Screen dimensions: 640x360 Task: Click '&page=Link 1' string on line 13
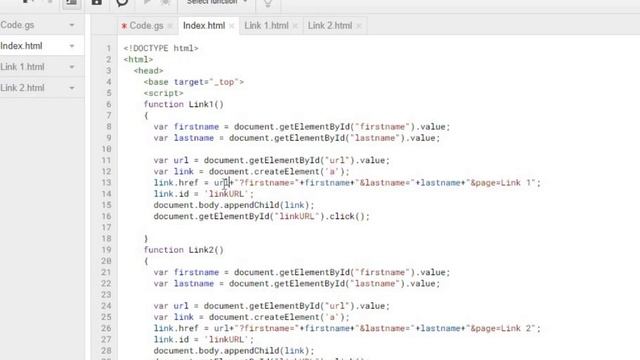click(503, 183)
